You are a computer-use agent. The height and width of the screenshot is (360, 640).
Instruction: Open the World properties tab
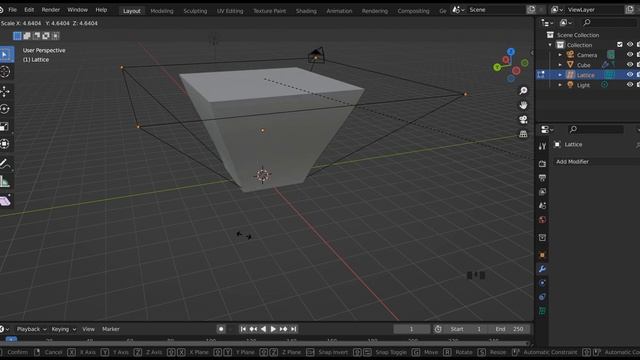(x=542, y=220)
